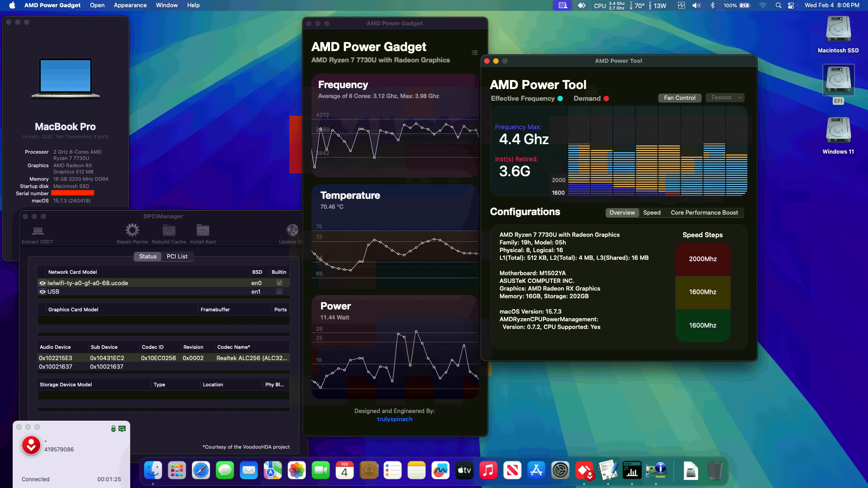868x488 pixels.
Task: Open the EFI drive on desktop
Action: [838, 80]
